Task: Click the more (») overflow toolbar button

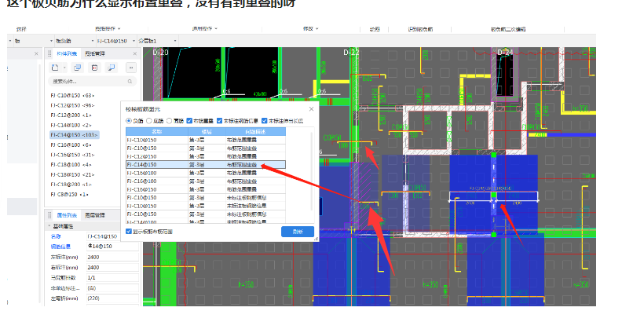Action: tap(131, 68)
